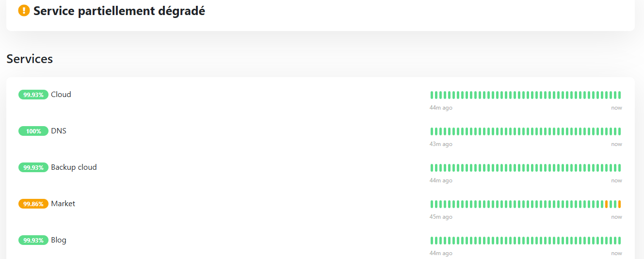Click the Blog service name
This screenshot has width=644, height=259.
click(x=59, y=240)
